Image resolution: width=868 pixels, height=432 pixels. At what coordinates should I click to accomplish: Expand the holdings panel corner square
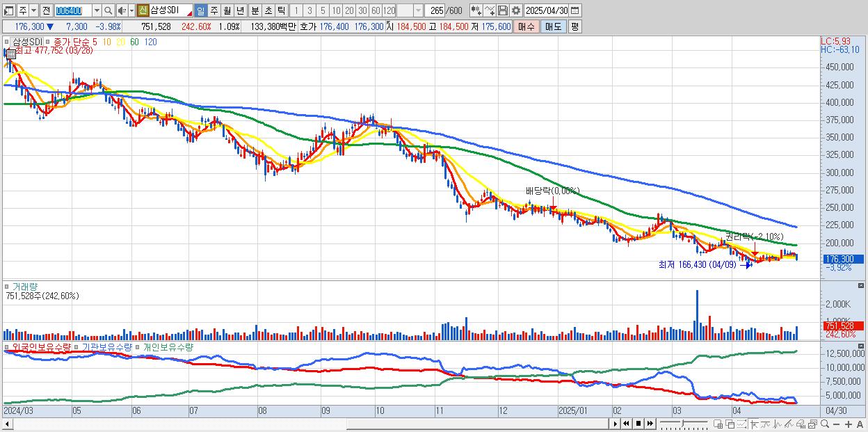click(x=862, y=346)
